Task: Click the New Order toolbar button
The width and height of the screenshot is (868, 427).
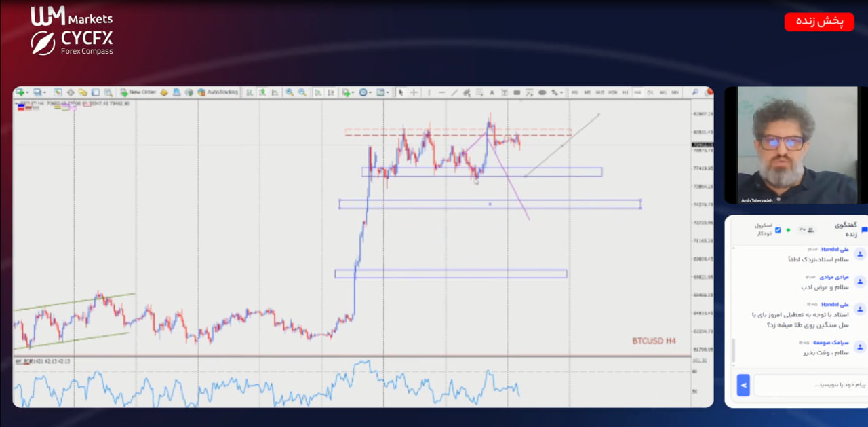Action: pos(139,92)
